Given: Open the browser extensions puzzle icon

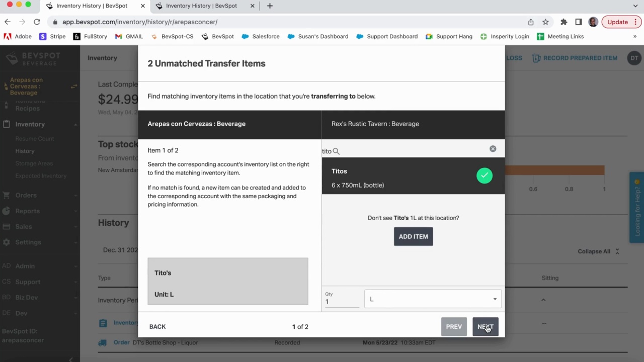Looking at the screenshot, I should pos(564,22).
